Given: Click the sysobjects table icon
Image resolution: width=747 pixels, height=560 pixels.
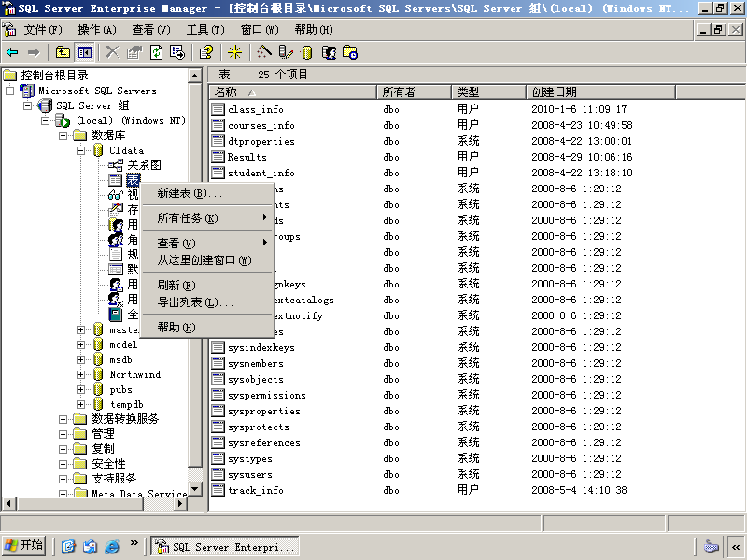Looking at the screenshot, I should click(x=218, y=379).
